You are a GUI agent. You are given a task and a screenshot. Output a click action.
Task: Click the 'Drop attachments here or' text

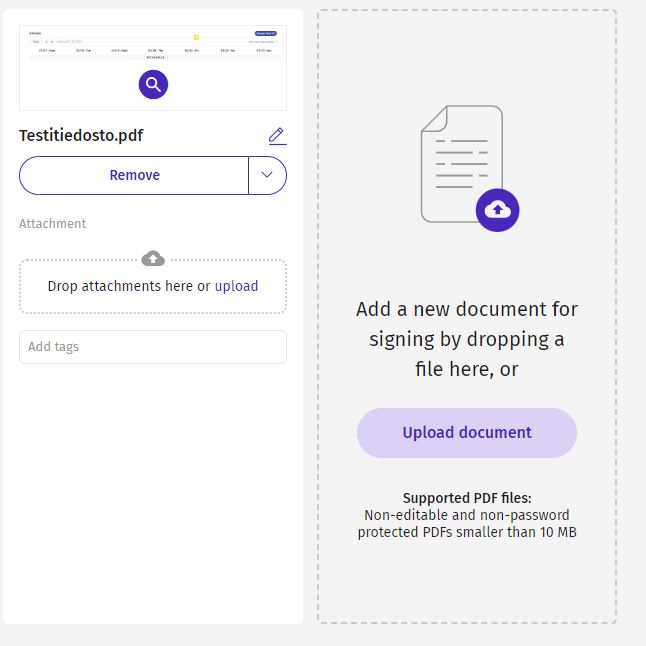129,286
